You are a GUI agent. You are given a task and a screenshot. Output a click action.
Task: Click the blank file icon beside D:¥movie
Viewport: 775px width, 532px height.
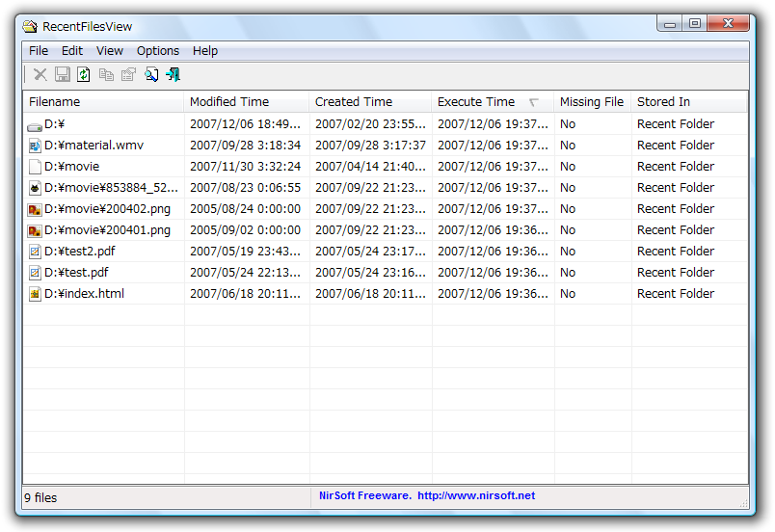(x=35, y=167)
